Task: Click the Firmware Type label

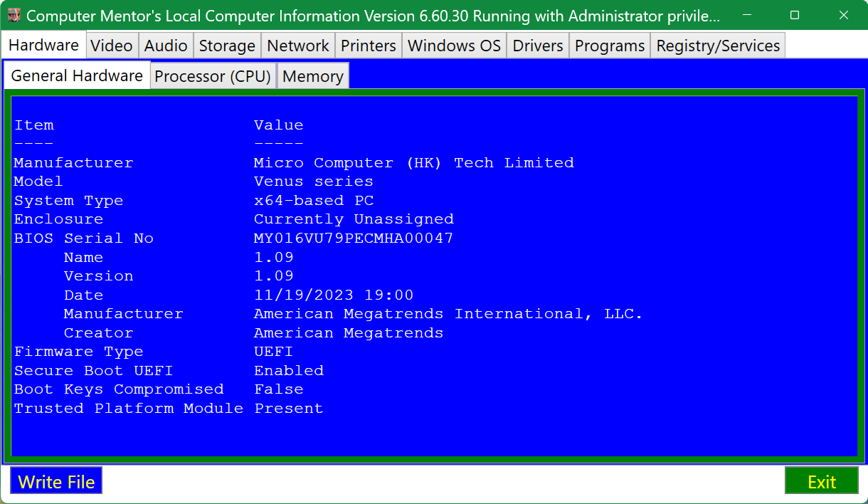Action: (78, 352)
